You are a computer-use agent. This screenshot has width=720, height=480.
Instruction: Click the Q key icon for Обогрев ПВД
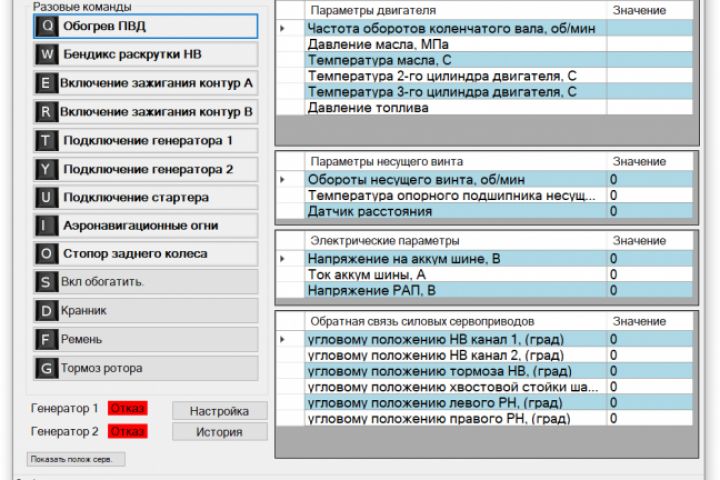click(46, 26)
